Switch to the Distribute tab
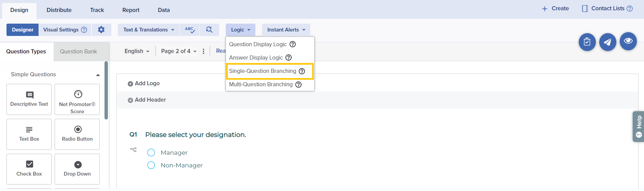This screenshot has height=191, width=644. pos(59,10)
